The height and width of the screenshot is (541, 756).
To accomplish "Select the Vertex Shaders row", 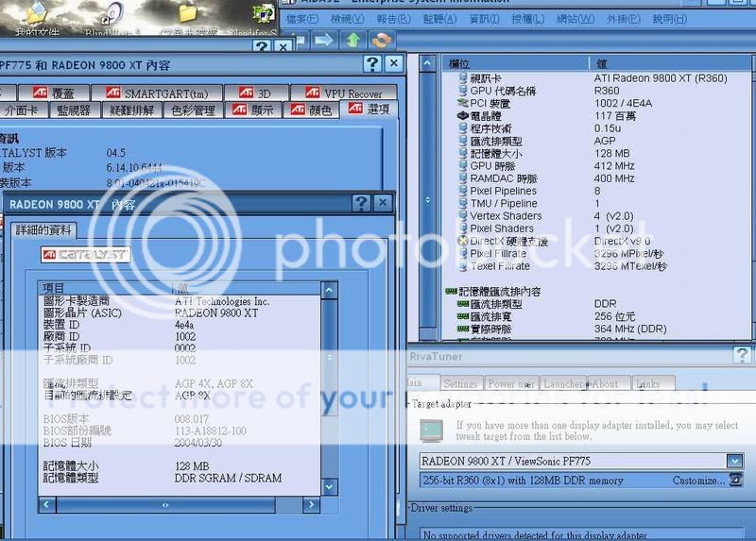I will click(x=595, y=216).
